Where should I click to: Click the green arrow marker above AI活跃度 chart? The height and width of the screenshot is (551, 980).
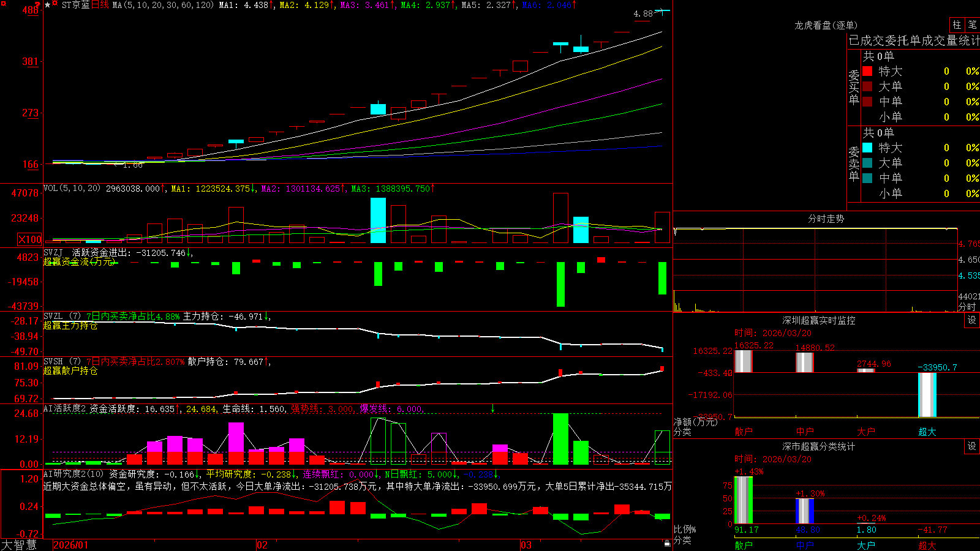(x=492, y=408)
